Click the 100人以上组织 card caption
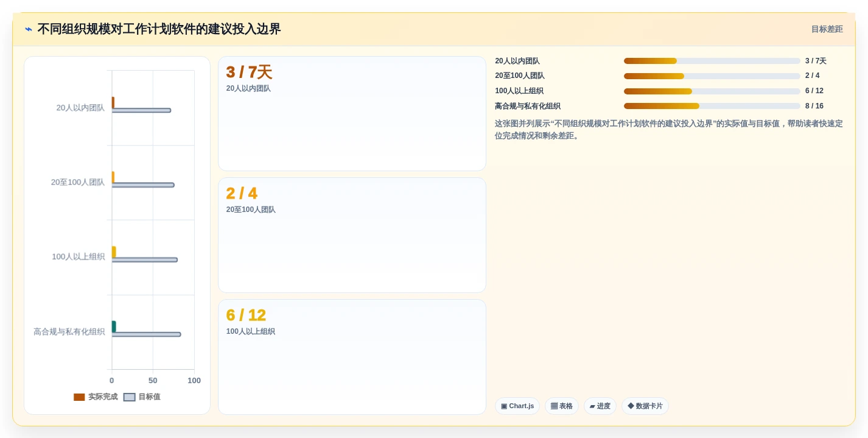The width and height of the screenshot is (868, 438). (251, 331)
